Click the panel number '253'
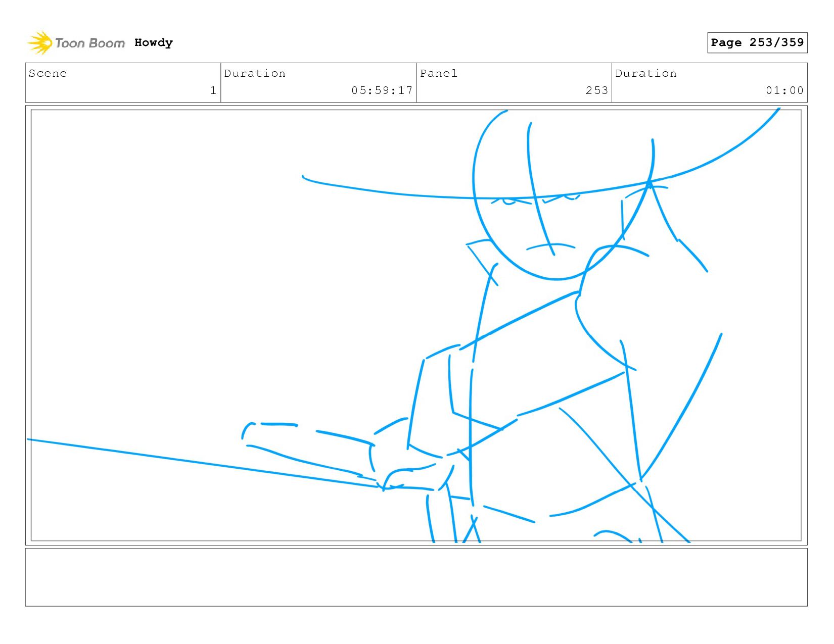Screen dimensions: 834x644 597,90
